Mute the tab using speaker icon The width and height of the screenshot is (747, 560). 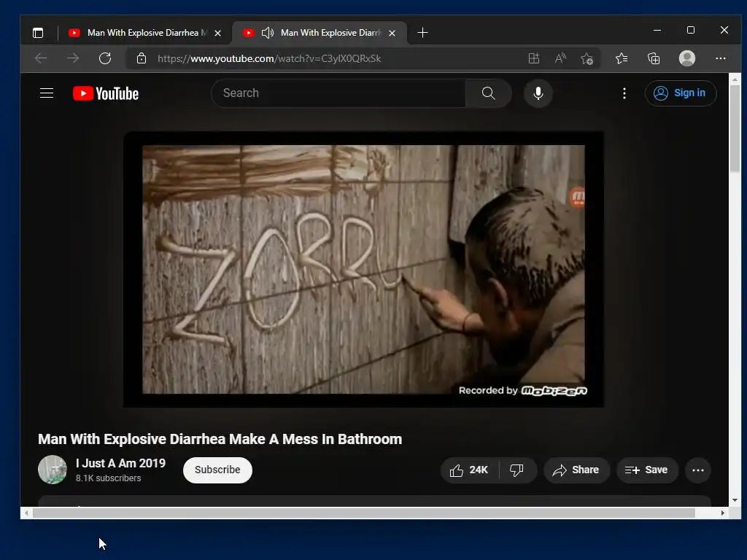coord(268,33)
